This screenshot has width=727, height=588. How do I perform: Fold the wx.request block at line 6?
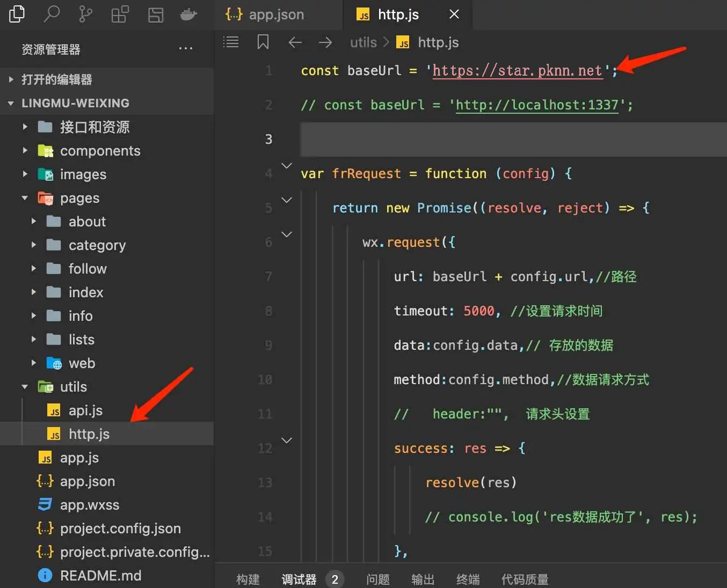tap(287, 234)
